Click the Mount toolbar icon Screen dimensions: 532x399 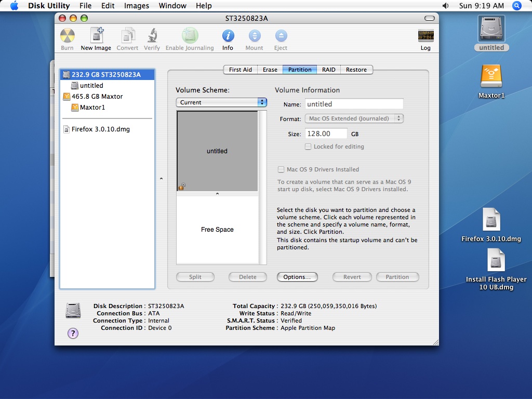click(x=255, y=36)
